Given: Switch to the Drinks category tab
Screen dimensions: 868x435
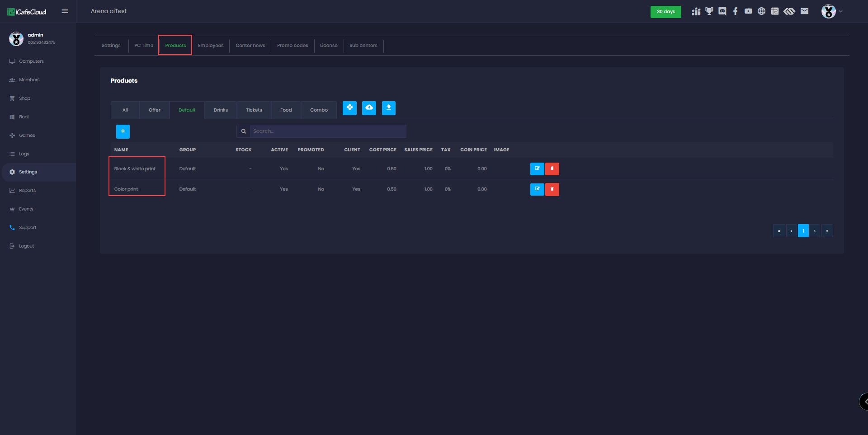Looking at the screenshot, I should coord(221,110).
